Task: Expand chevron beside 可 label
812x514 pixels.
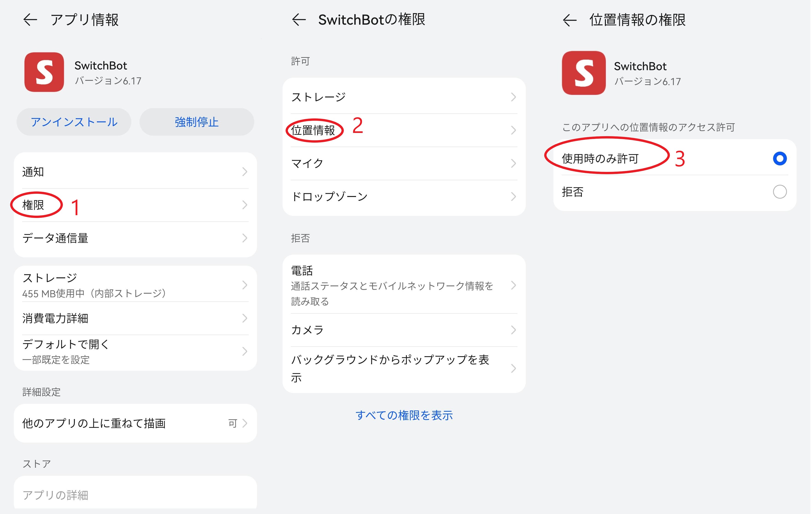Action: pos(245,423)
